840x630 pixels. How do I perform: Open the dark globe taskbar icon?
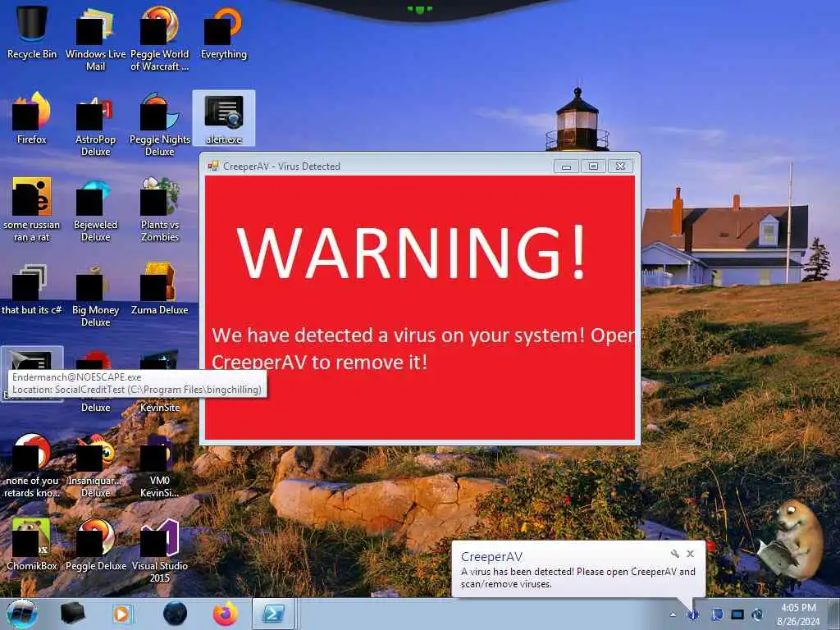click(176, 614)
